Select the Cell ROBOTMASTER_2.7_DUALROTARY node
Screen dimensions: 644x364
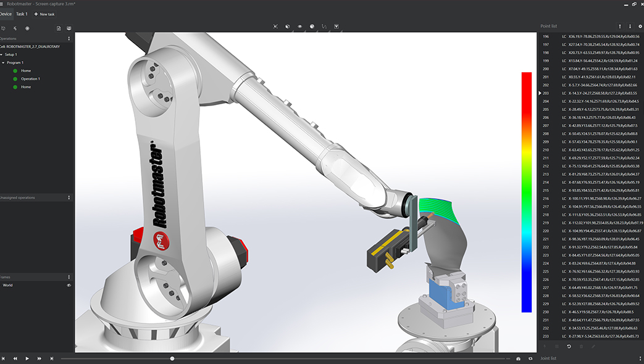pyautogui.click(x=30, y=46)
